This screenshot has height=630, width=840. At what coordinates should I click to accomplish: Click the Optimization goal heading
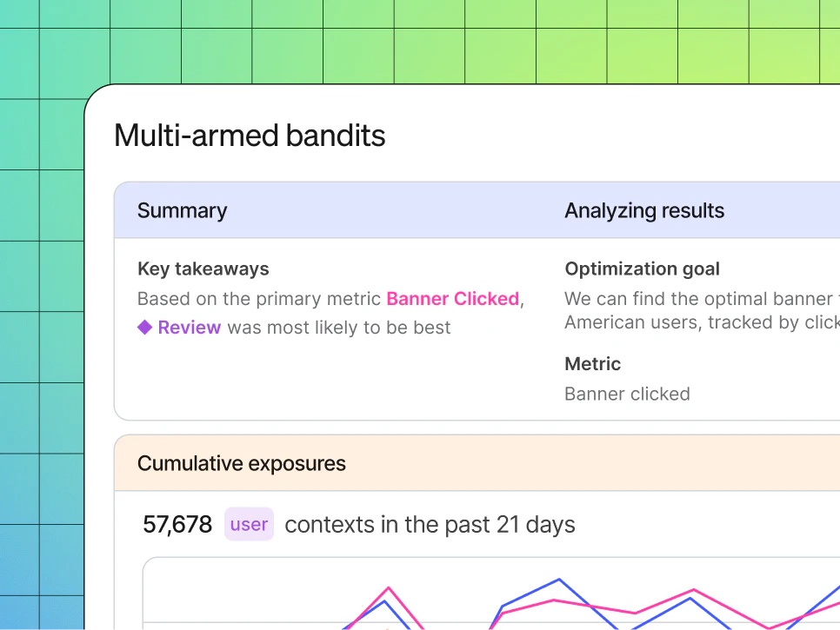pos(642,269)
